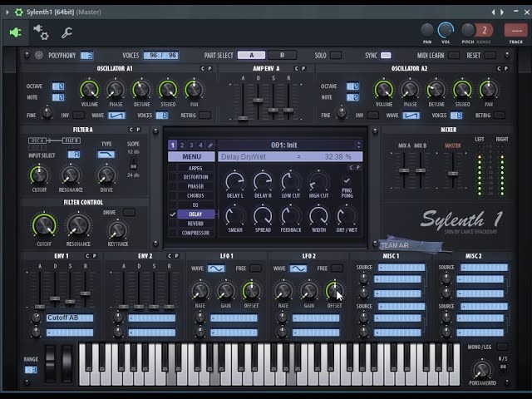Toggle Filter Control DRIVE switch

tap(129, 213)
